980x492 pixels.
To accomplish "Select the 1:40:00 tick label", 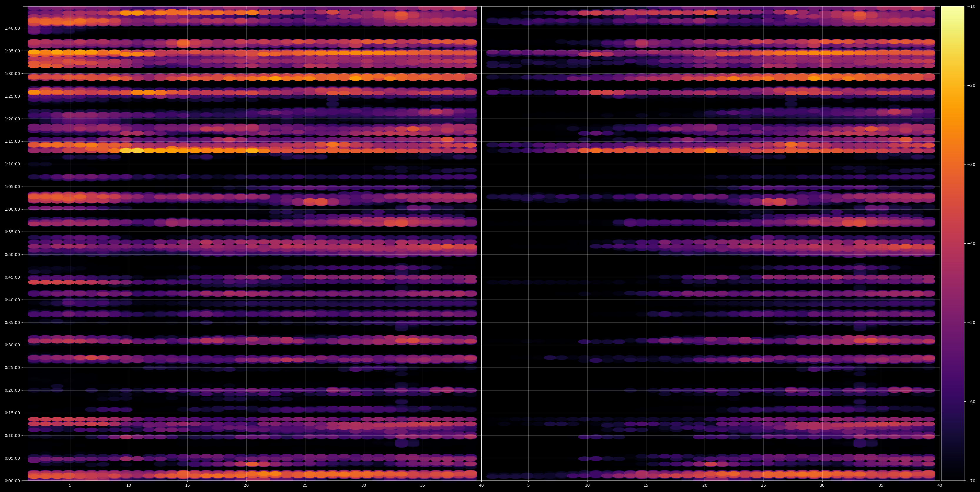I will point(13,28).
